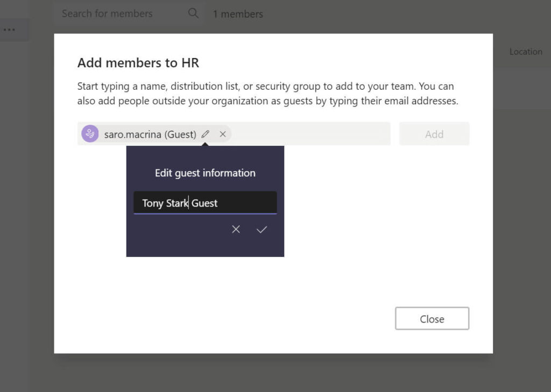Click the guest avatar icon for saro.macrina
Viewport: 551px width, 392px height.
click(x=90, y=134)
